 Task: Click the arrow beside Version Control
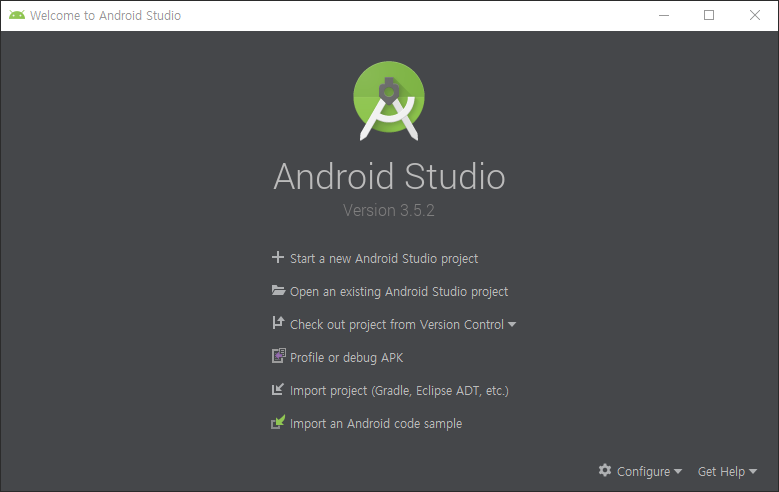(x=512, y=325)
